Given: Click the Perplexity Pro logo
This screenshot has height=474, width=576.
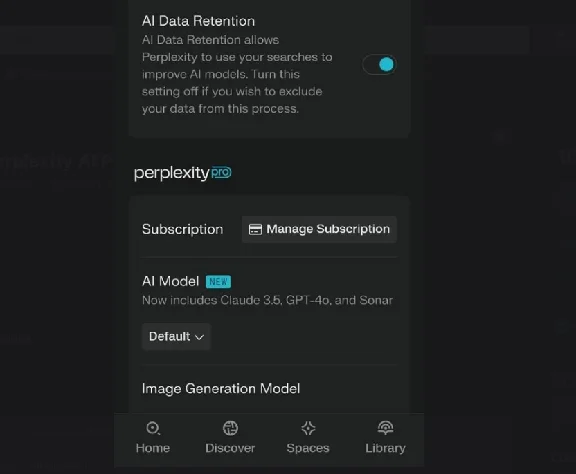Looking at the screenshot, I should [x=183, y=173].
